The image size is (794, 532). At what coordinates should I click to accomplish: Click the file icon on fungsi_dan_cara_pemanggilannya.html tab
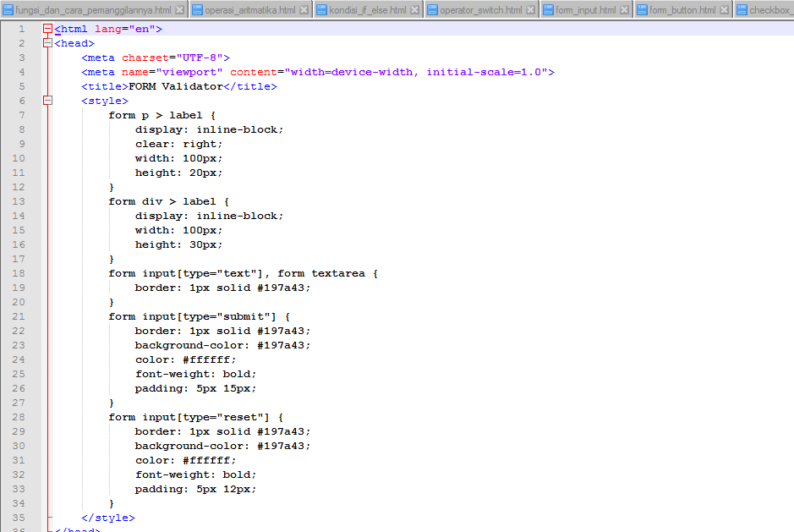9,8
